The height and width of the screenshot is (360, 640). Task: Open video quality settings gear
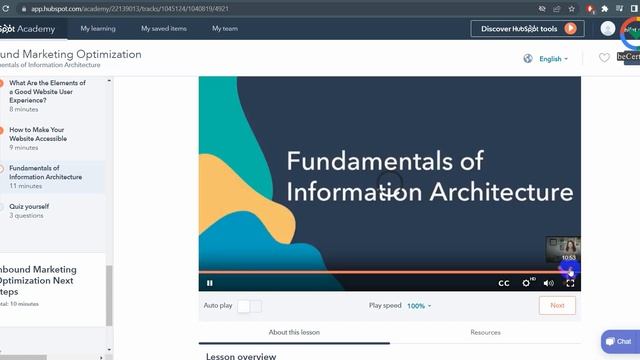(x=527, y=282)
